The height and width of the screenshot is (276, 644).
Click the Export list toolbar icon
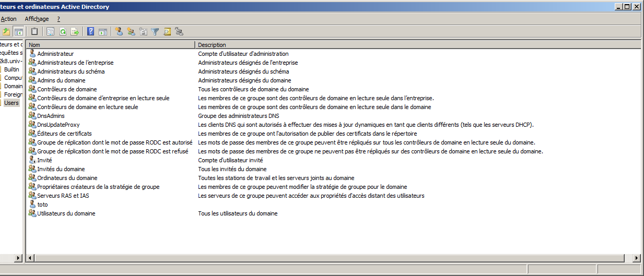tap(75, 31)
